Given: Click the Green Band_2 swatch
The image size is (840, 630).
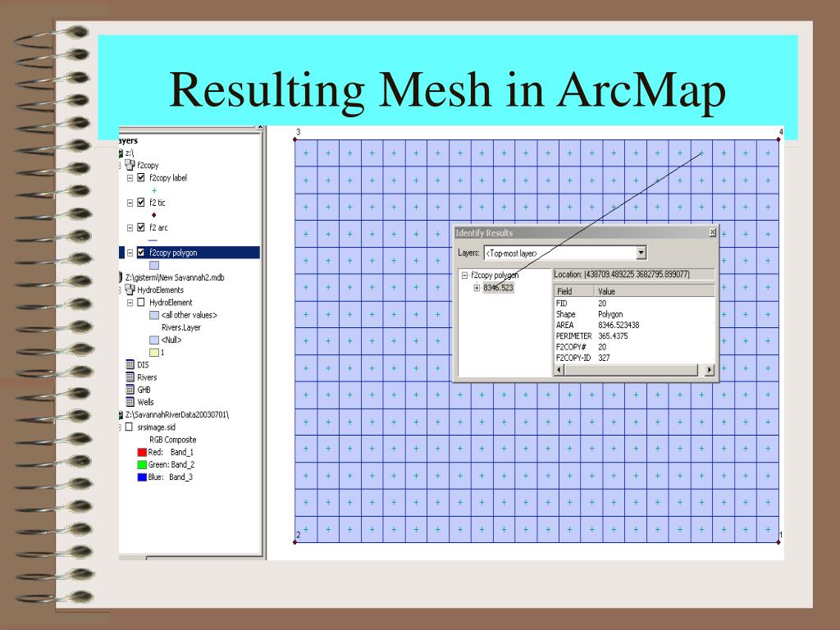Looking at the screenshot, I should click(142, 464).
